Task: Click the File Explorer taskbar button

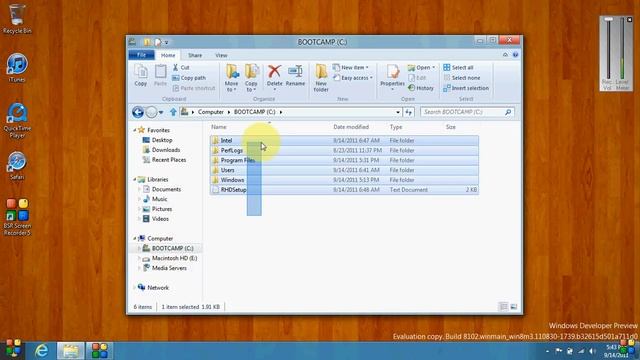Action: [71, 350]
